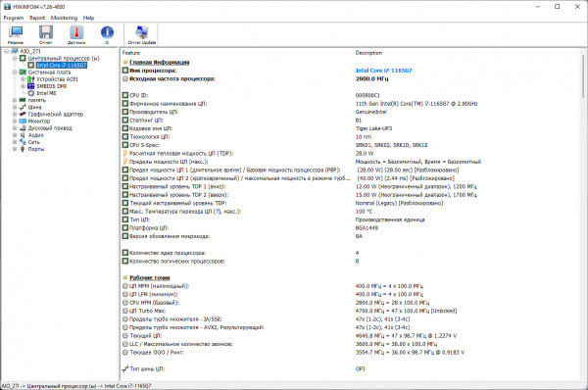Image resolution: width=588 pixels, height=390 pixels.
Task: Select the Intel Core i7-1165G7 tree item
Action: pyautogui.click(x=62, y=66)
